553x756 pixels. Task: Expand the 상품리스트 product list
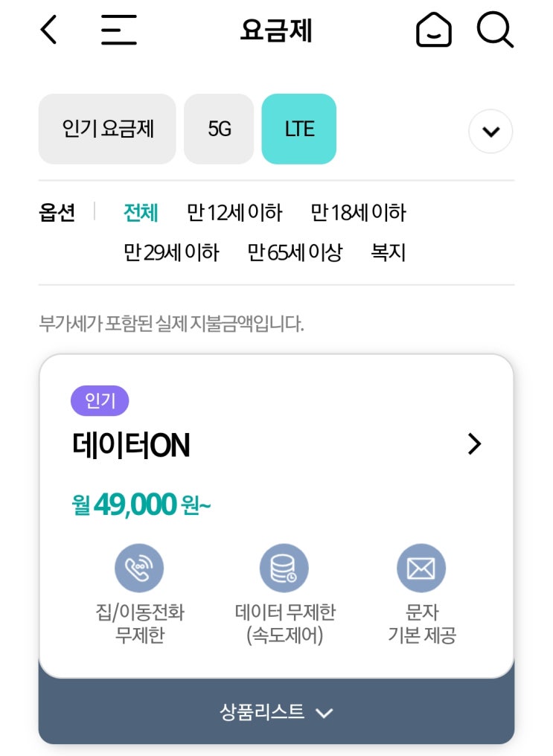pyautogui.click(x=276, y=712)
